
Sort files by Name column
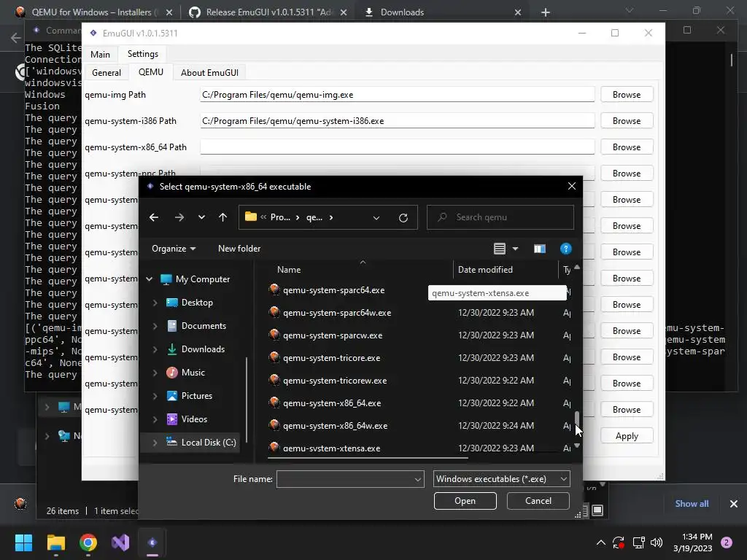tap(289, 270)
